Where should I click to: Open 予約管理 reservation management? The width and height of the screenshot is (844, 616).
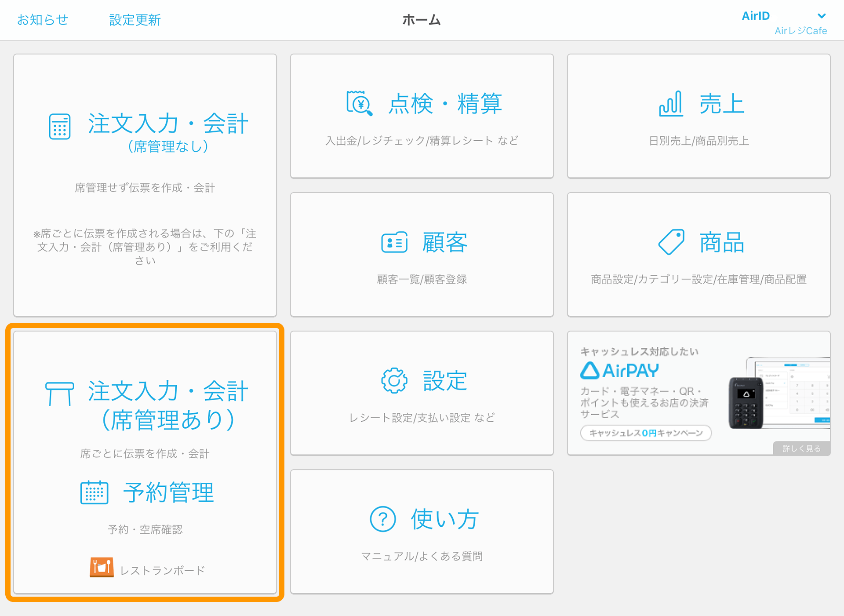click(168, 492)
